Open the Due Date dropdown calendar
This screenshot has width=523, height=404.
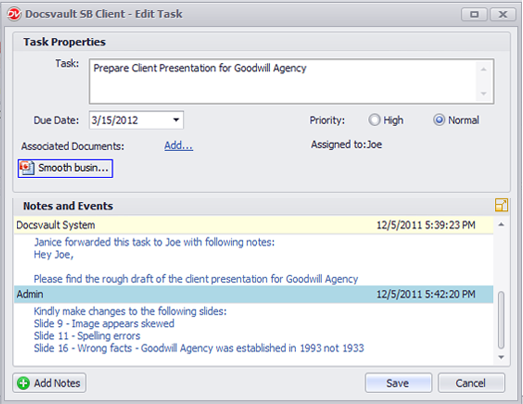[176, 120]
